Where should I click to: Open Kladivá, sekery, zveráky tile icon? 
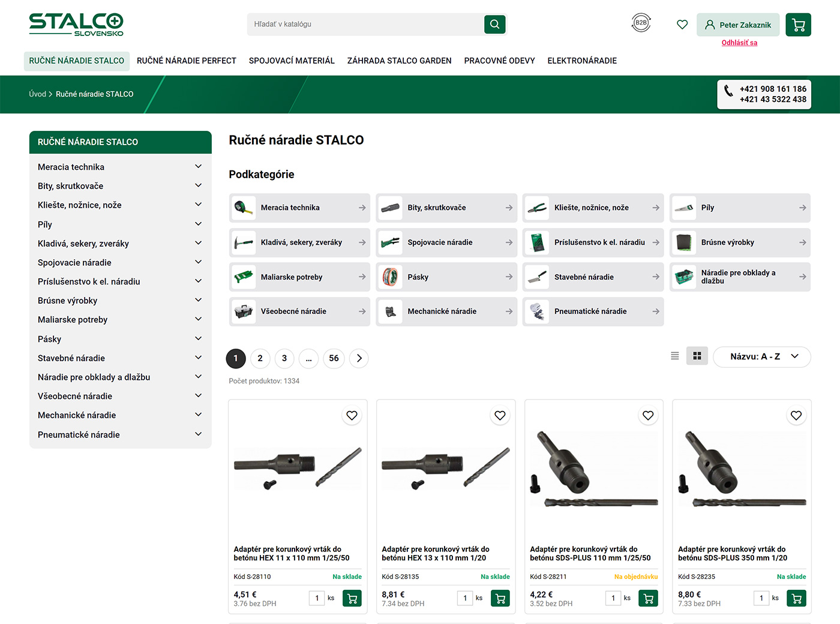coord(244,242)
